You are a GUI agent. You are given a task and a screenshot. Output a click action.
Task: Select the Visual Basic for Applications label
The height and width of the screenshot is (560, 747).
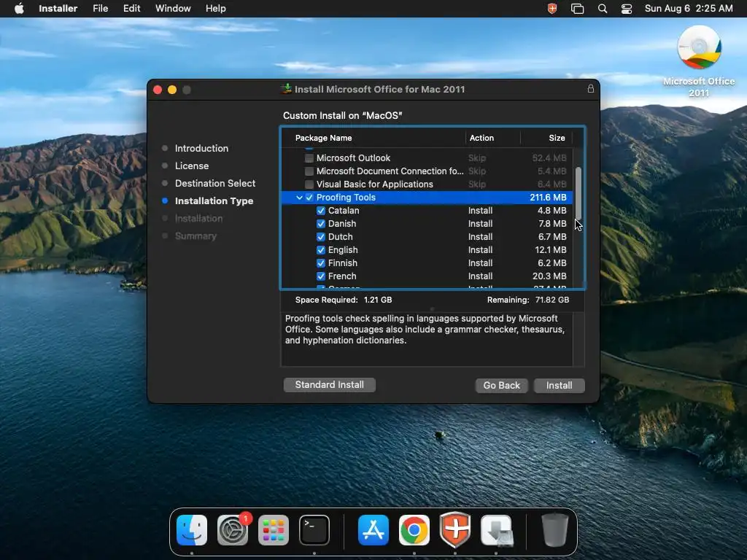(374, 184)
